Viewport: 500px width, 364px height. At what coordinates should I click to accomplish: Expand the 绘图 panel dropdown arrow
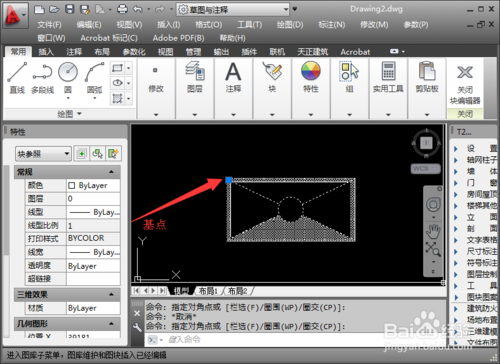pos(79,114)
